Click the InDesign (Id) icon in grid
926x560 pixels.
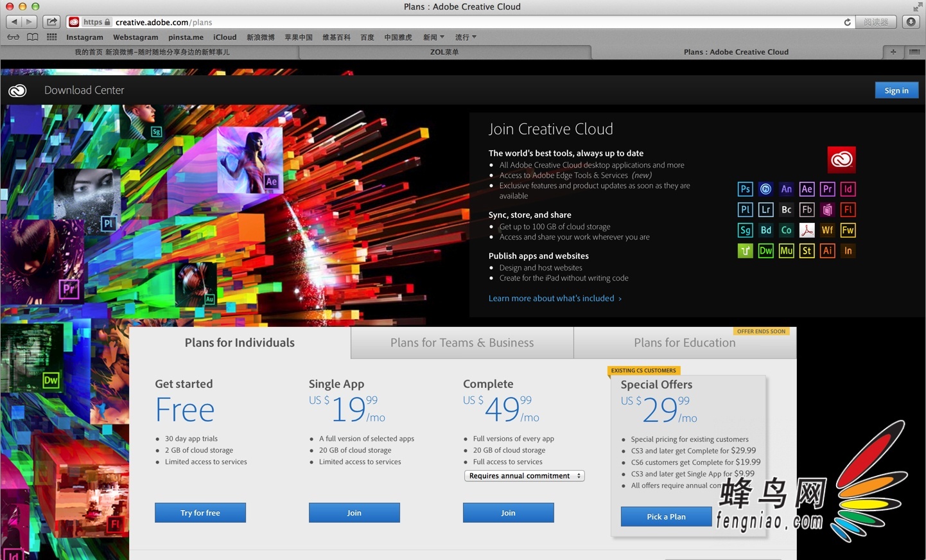[848, 189]
